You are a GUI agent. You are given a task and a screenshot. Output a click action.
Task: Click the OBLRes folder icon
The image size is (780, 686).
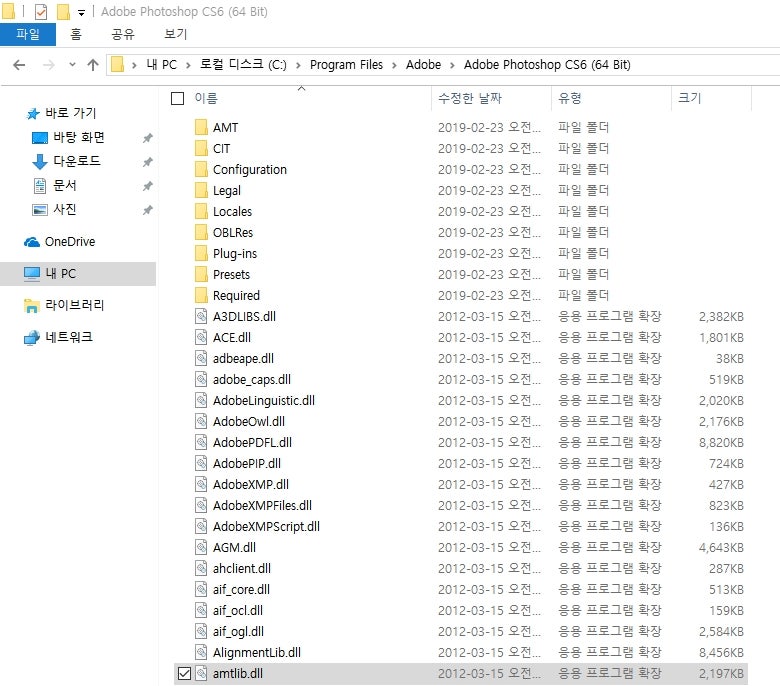201,232
